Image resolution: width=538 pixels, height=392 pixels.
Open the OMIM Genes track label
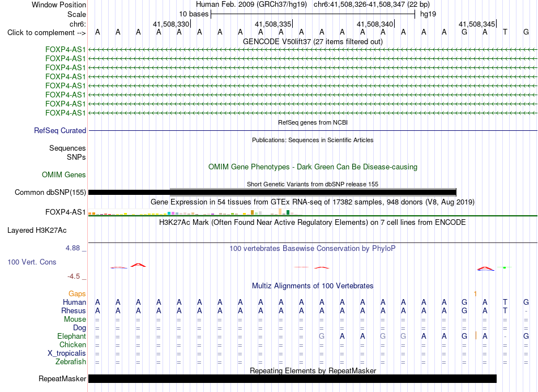coord(63,174)
